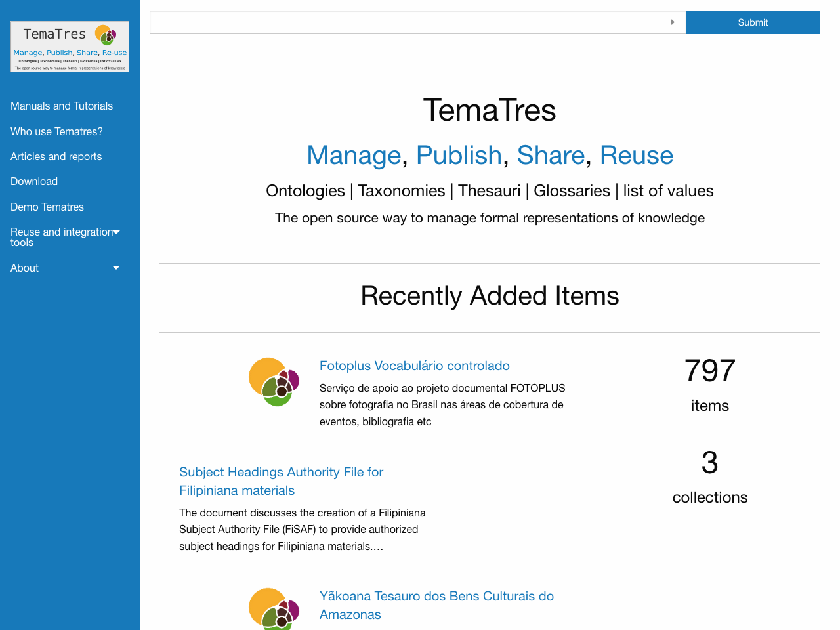Click the Reuse link
The width and height of the screenshot is (840, 630).
637,156
